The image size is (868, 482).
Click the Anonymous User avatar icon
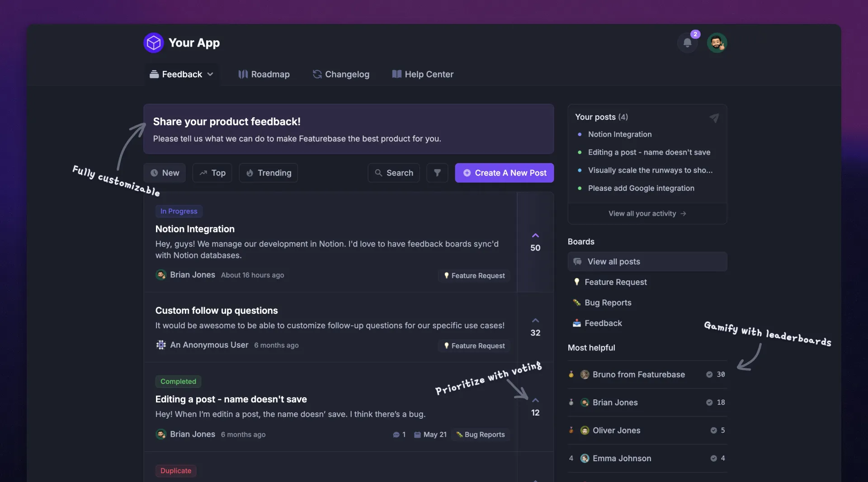[161, 345]
